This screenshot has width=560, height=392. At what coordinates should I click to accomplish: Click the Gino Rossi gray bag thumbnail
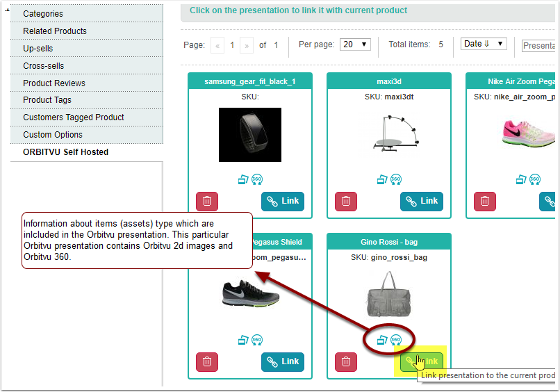click(389, 295)
